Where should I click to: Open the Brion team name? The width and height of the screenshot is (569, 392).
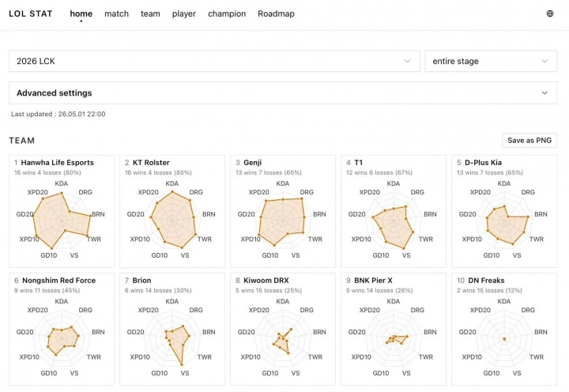pos(141,281)
